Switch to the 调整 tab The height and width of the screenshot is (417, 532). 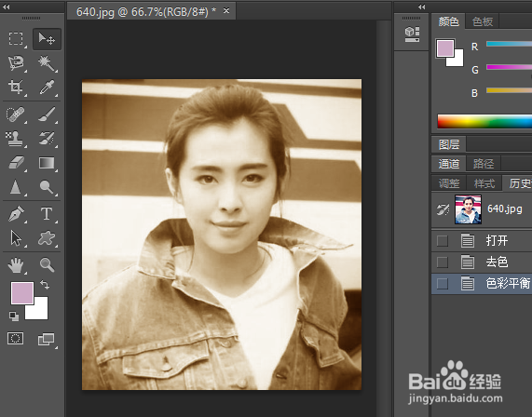449,183
